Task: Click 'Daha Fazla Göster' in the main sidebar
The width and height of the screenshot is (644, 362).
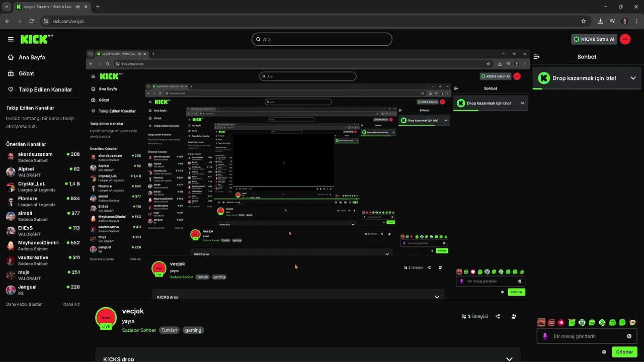Action: pos(24,304)
